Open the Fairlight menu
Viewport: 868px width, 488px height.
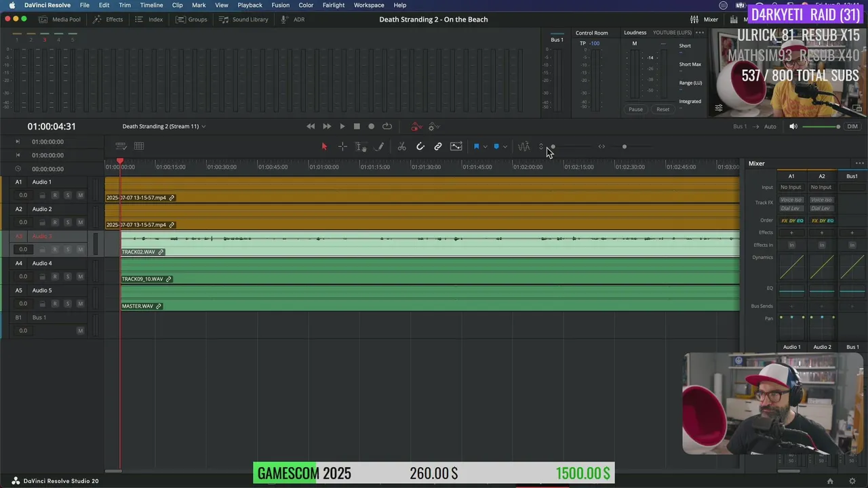pos(333,5)
